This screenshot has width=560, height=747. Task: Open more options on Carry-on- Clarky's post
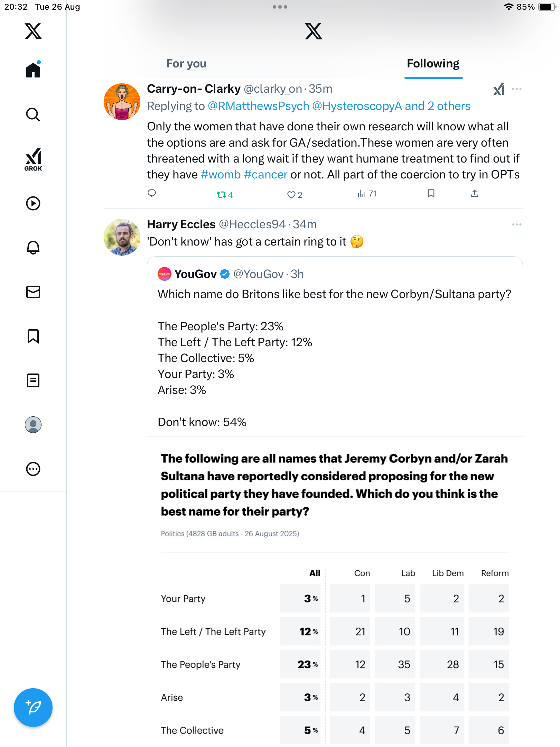516,89
